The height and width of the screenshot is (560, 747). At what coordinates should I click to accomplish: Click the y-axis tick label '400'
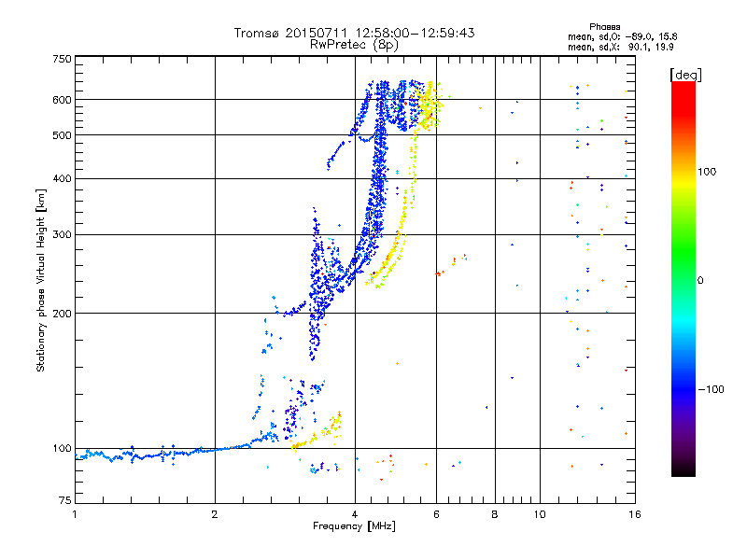pyautogui.click(x=62, y=179)
